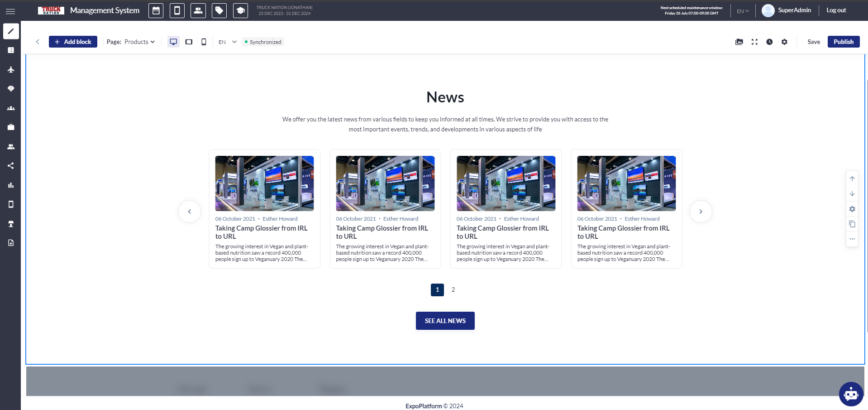Open the graduation cap icon in header
868x410 pixels.
(x=241, y=10)
